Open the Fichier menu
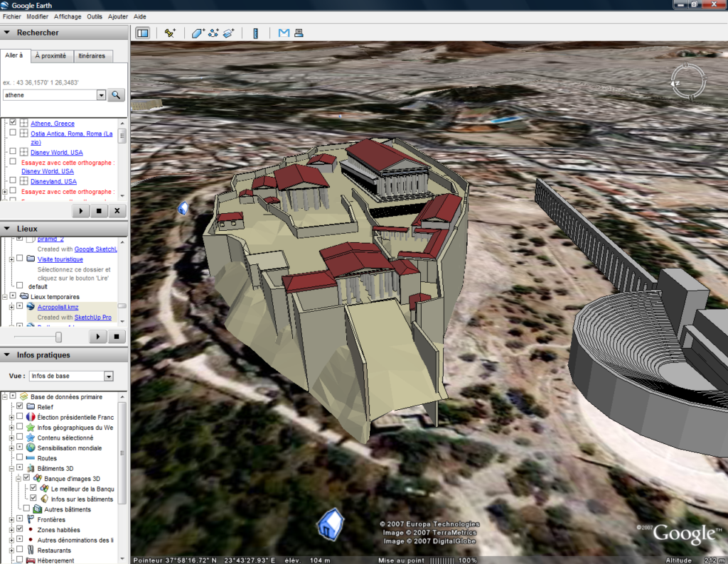The width and height of the screenshot is (728, 564). point(11,17)
